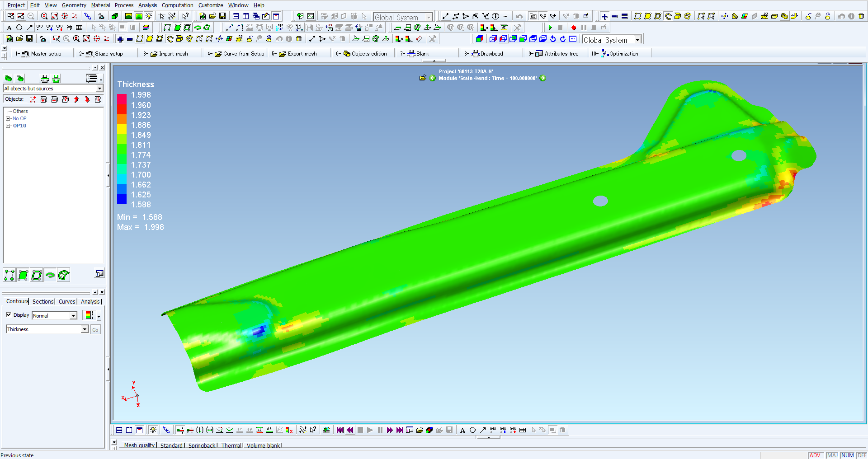Click the Drawbead workflow step

487,54
